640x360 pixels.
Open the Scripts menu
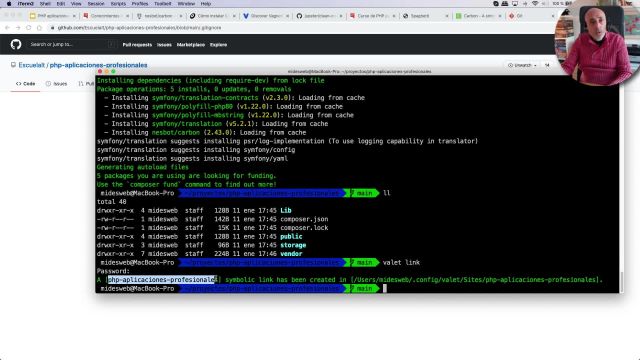pos(118,4)
